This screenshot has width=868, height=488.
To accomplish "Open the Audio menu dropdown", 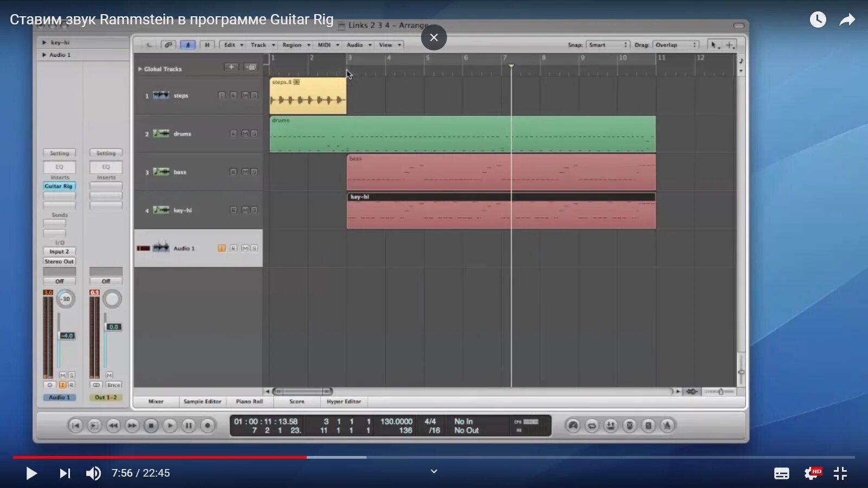I will pyautogui.click(x=358, y=45).
